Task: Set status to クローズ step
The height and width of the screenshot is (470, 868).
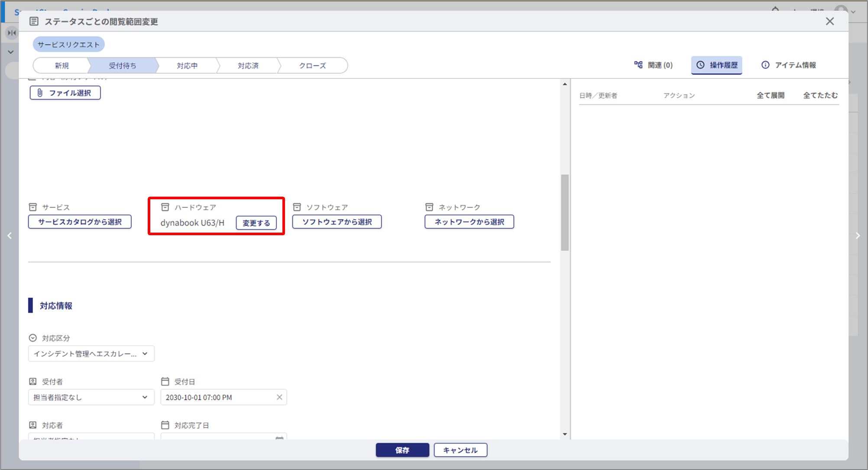Action: pyautogui.click(x=312, y=65)
